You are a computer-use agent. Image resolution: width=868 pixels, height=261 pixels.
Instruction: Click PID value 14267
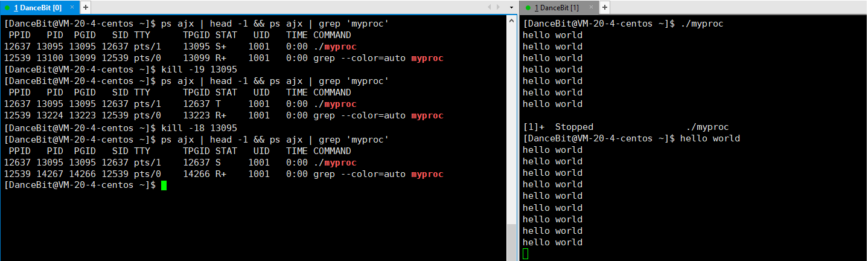point(49,174)
